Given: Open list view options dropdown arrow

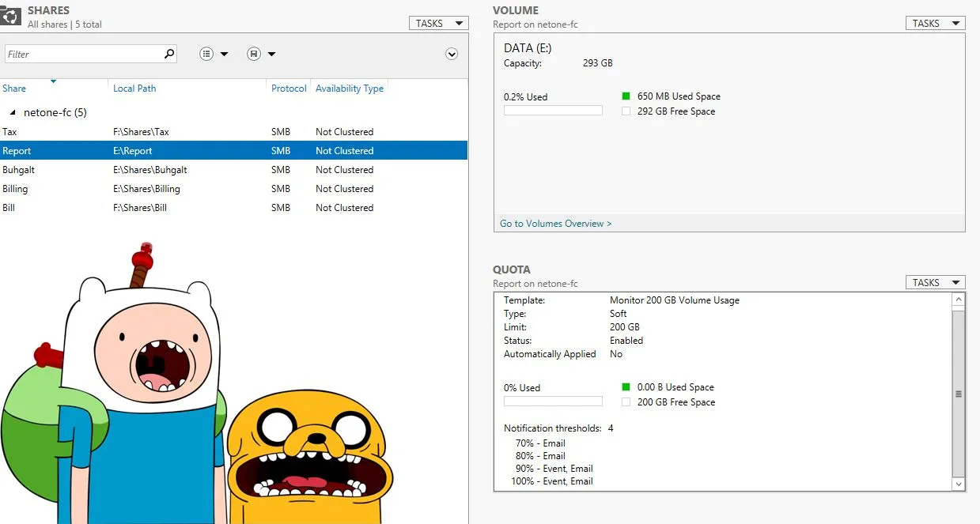Looking at the screenshot, I should (224, 54).
